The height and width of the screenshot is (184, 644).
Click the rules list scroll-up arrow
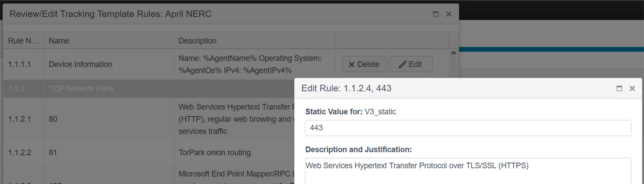pyautogui.click(x=453, y=53)
